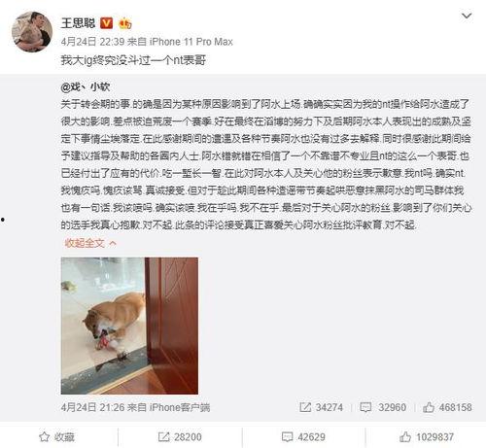This screenshot has height=448, width=486.
Task: Click the crown membership badge icon
Action: (125, 23)
